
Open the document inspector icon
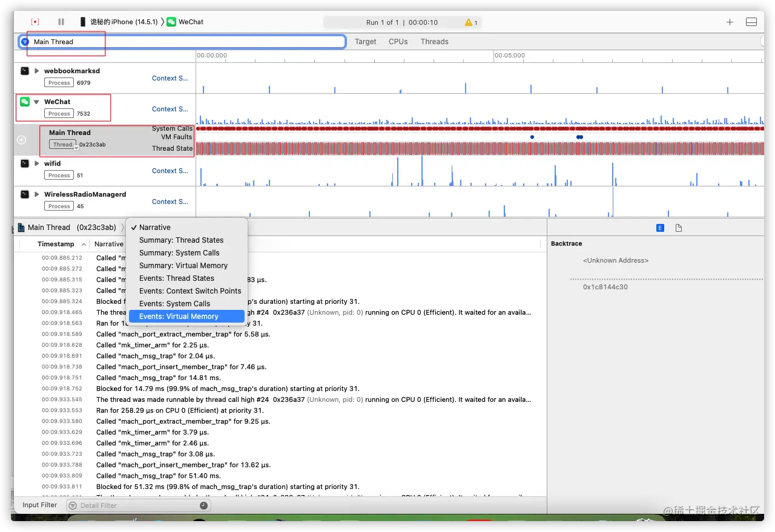679,228
